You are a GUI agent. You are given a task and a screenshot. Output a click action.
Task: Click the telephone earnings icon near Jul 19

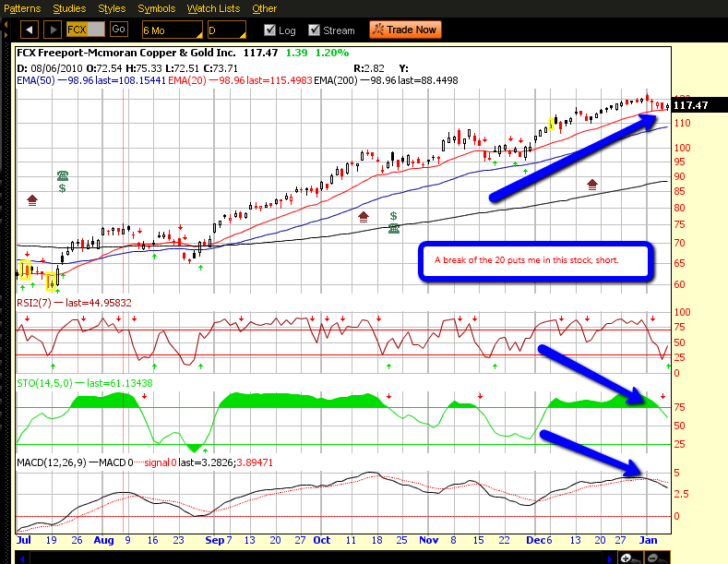63,175
